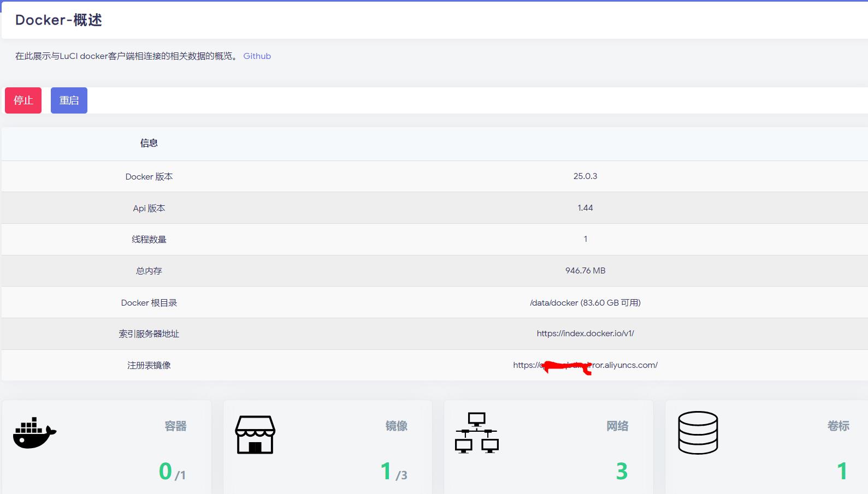Click the red 停止 button
868x494 pixels.
[x=23, y=100]
